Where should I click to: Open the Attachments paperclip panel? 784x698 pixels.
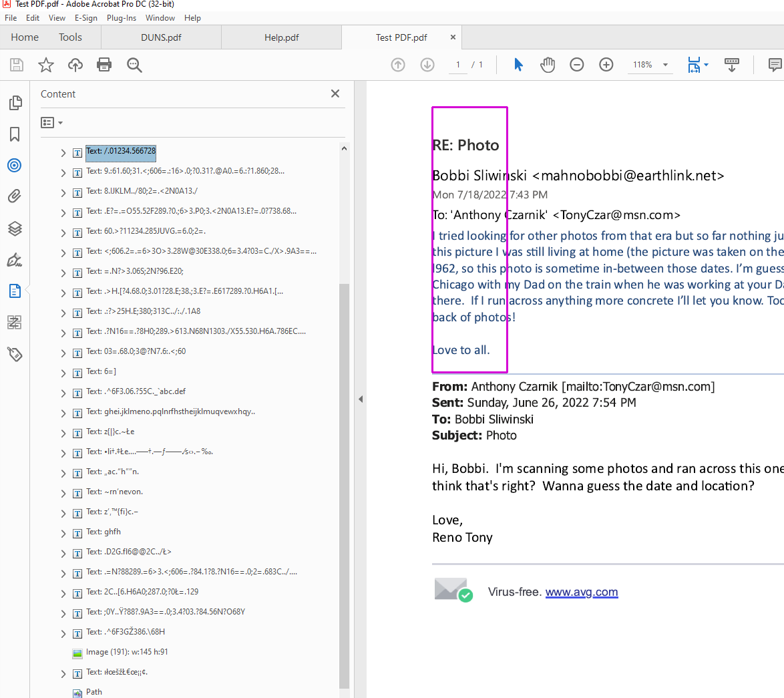(15, 196)
